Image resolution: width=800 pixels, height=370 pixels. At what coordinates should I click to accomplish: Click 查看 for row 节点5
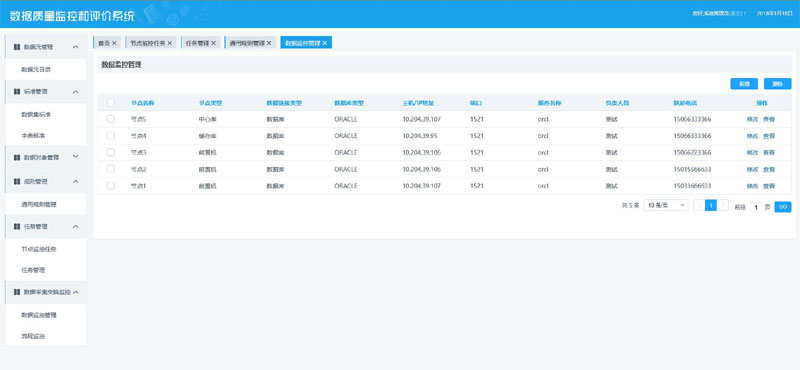pos(768,119)
